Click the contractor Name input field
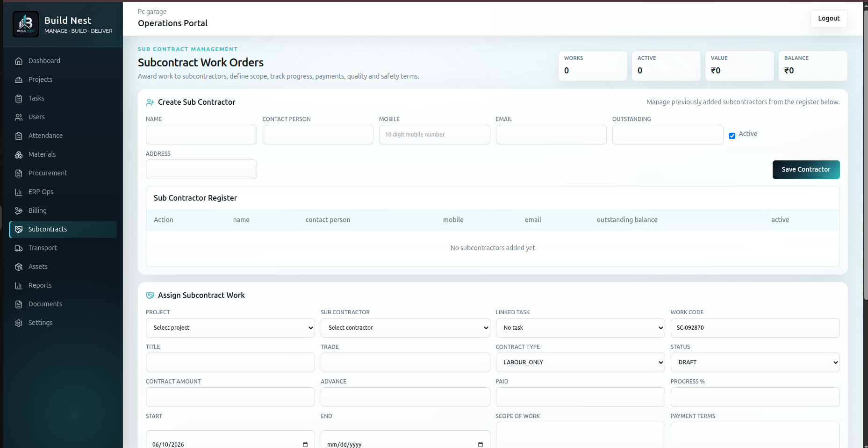This screenshot has height=448, width=868. click(x=201, y=135)
